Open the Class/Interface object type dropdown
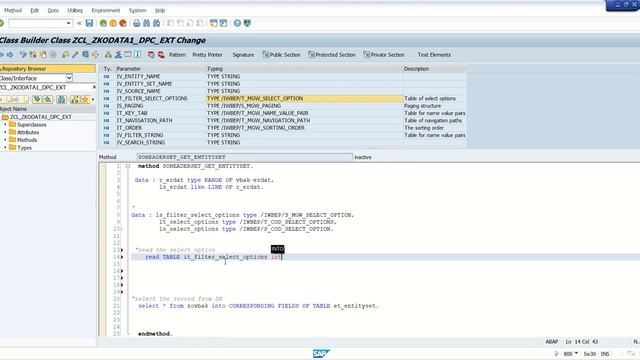This screenshot has height=360, width=640. click(x=69, y=78)
